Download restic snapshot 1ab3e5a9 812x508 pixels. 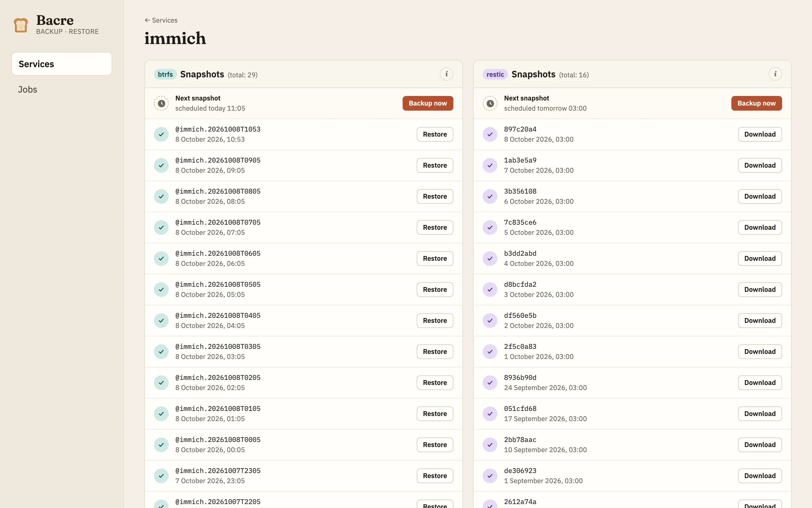tap(760, 165)
